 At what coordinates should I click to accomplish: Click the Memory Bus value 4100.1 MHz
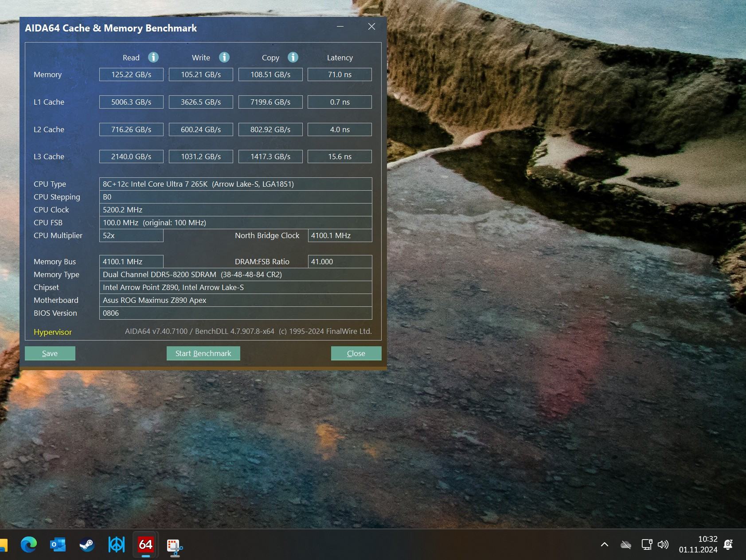tap(131, 262)
